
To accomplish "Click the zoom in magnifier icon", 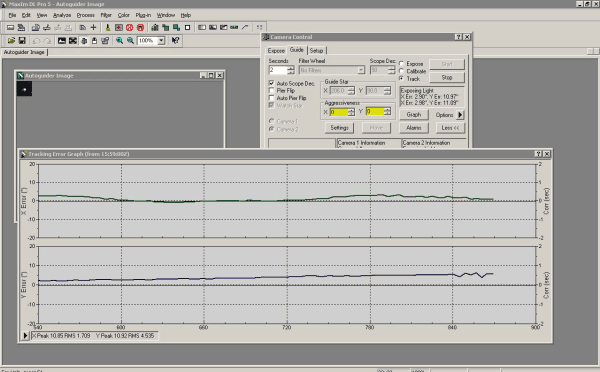I will click(119, 41).
